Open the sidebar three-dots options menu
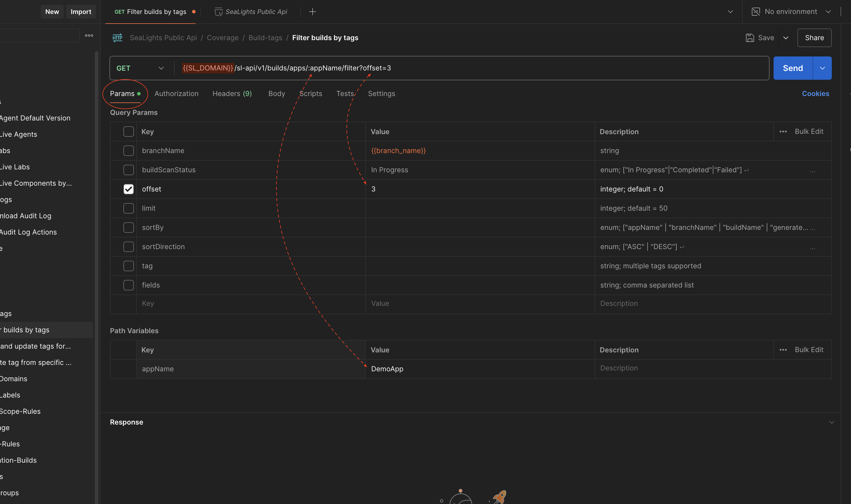 coord(89,35)
